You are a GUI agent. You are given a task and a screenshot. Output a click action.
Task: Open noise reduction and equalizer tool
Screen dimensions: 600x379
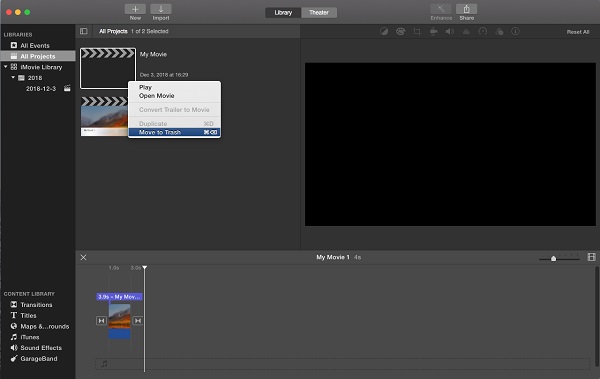click(x=466, y=31)
